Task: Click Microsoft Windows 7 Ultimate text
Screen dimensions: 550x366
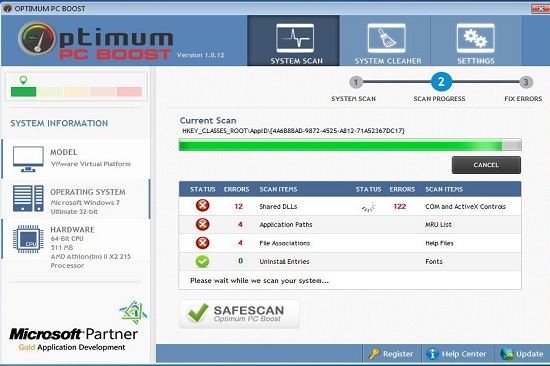Action: [x=85, y=207]
